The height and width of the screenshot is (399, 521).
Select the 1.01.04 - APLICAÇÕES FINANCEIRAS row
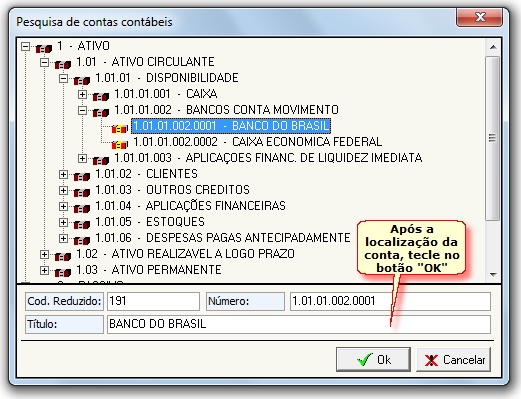click(x=190, y=206)
